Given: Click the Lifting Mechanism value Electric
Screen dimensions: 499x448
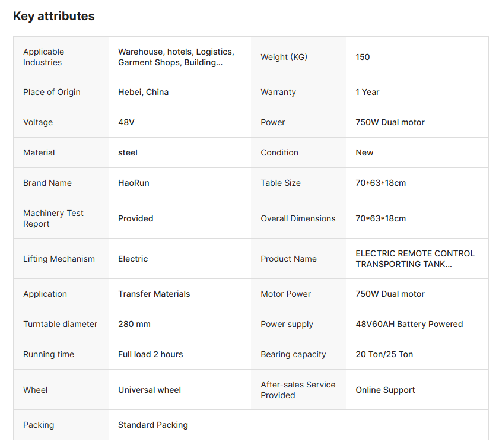Looking at the screenshot, I should coord(133,259).
